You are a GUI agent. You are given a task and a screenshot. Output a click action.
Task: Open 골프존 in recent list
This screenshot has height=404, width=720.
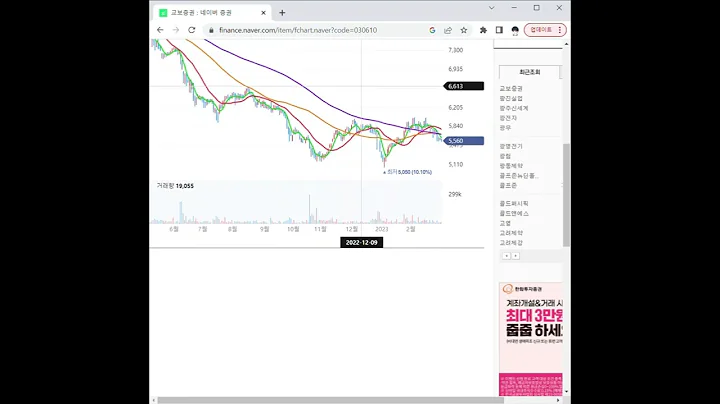508,185
